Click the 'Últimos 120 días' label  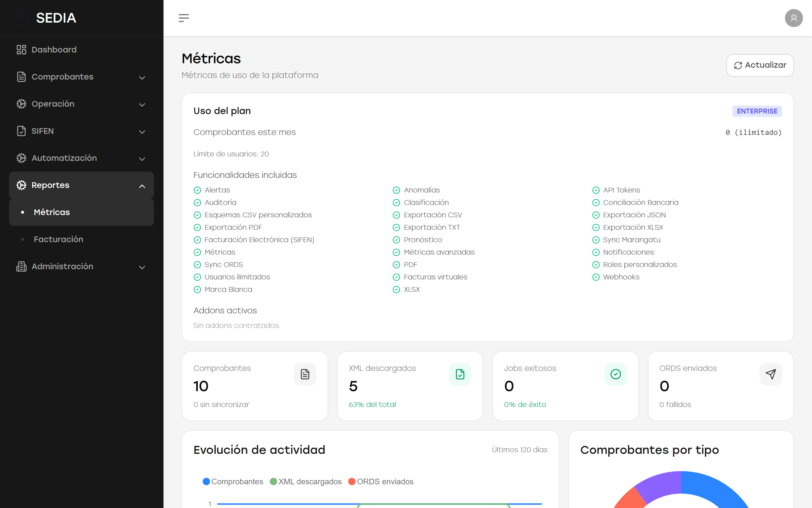(x=519, y=450)
